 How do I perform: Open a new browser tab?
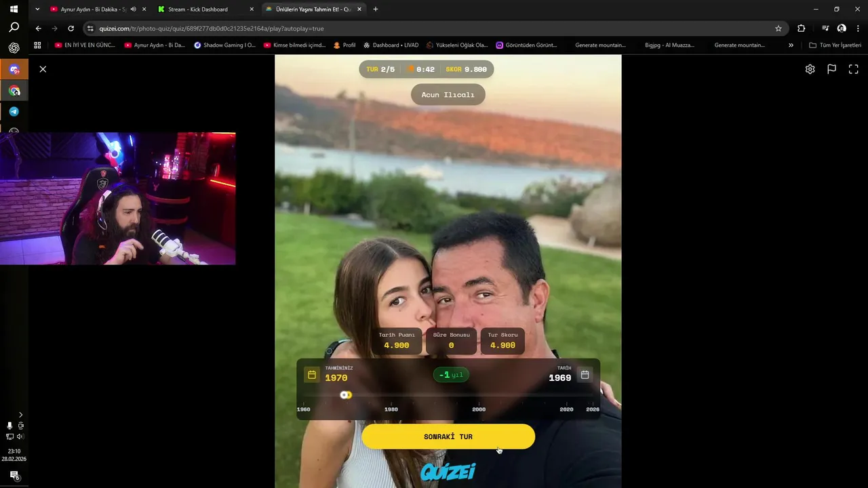pos(376,9)
